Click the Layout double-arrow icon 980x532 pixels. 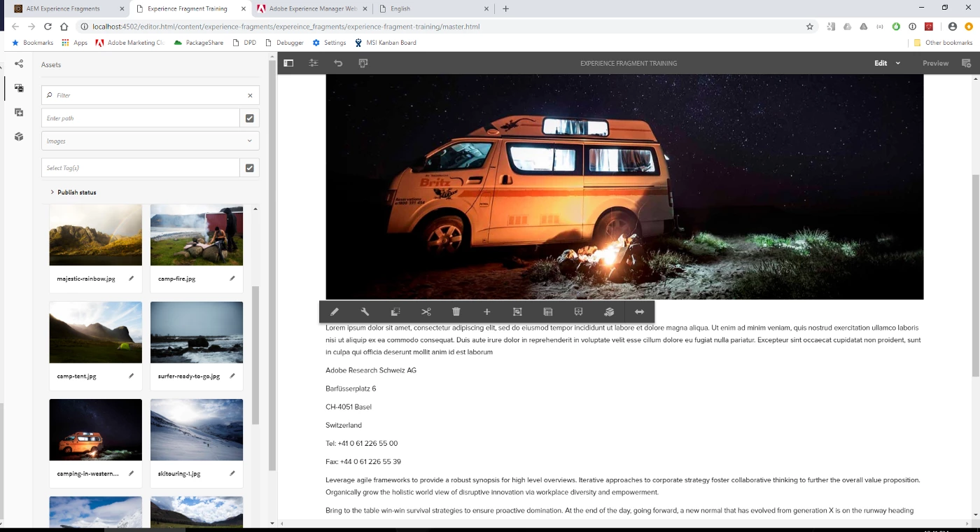tap(639, 312)
